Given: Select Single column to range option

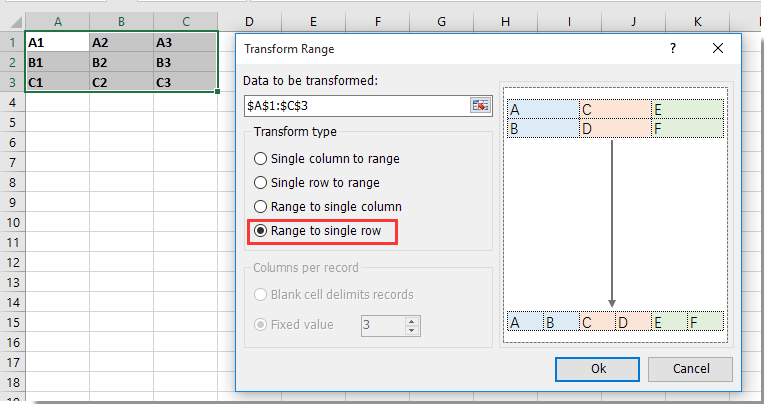Looking at the screenshot, I should 261,158.
